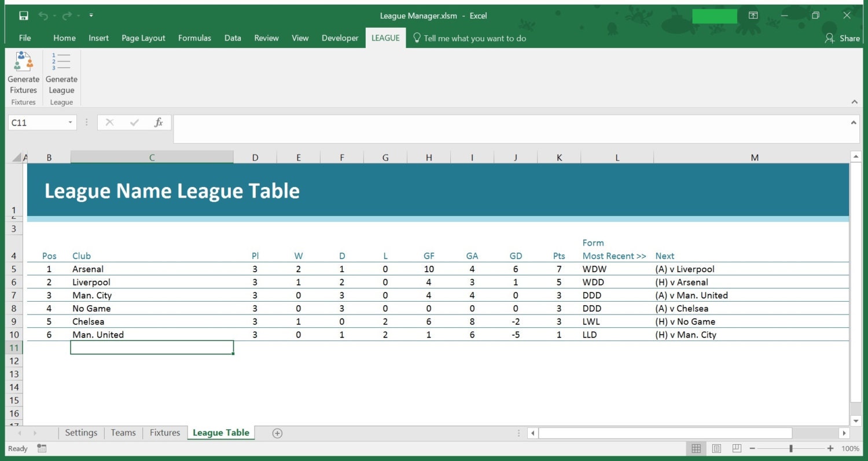The height and width of the screenshot is (461, 868).
Task: Click the horizontal scrollbar right arrow
Action: (845, 432)
